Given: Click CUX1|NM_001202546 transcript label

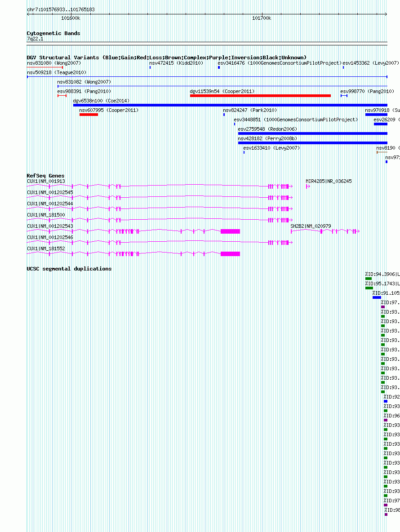Looking at the screenshot, I should (x=50, y=238).
